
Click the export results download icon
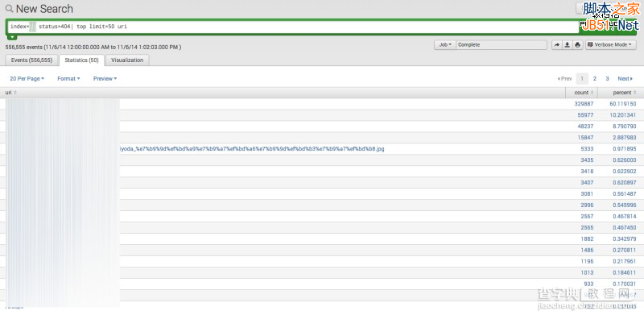point(568,45)
